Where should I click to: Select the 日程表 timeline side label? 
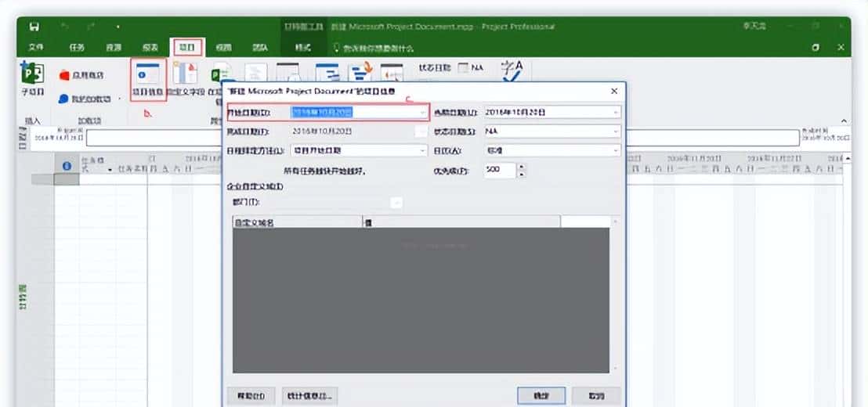23,139
